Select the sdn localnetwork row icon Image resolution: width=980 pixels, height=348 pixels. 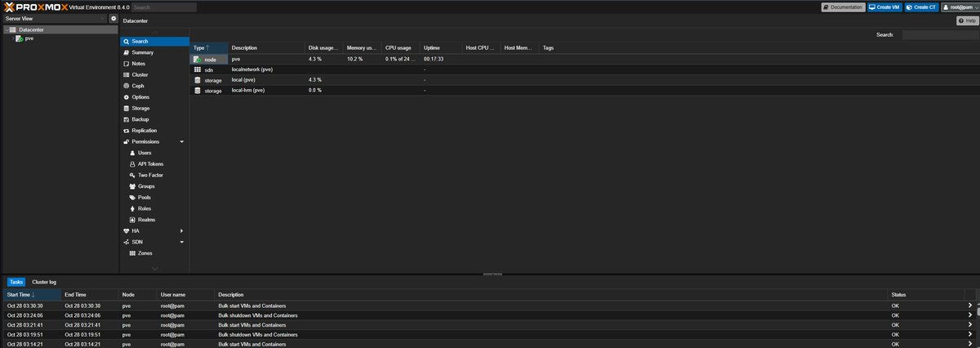197,70
